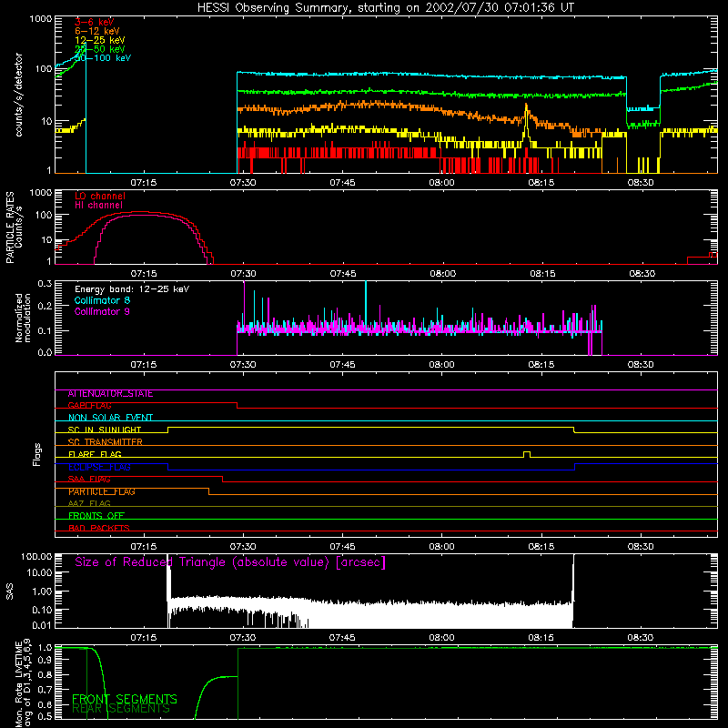Viewport: 728px width, 728px height.
Task: Click the 0.3 tick on modulation axis
Action: coord(45,284)
